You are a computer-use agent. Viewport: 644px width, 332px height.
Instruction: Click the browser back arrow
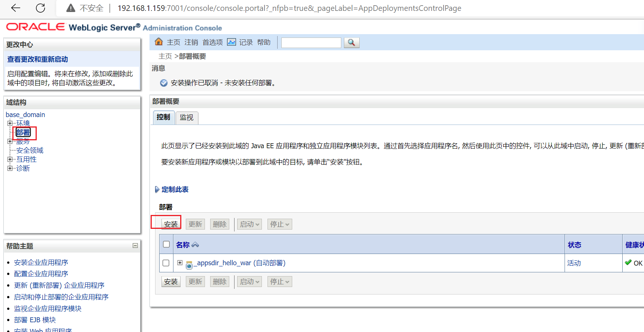coord(16,8)
